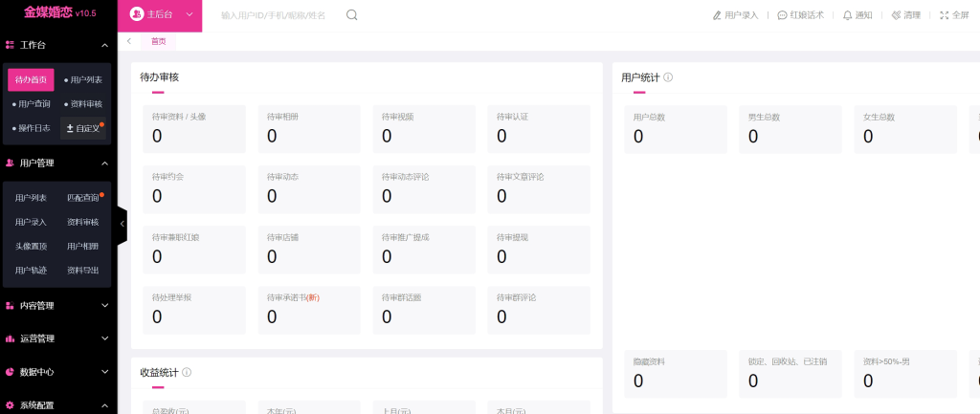Screen dimensions: 980x414
Task: Click the 自定义 button
Action: (x=83, y=128)
